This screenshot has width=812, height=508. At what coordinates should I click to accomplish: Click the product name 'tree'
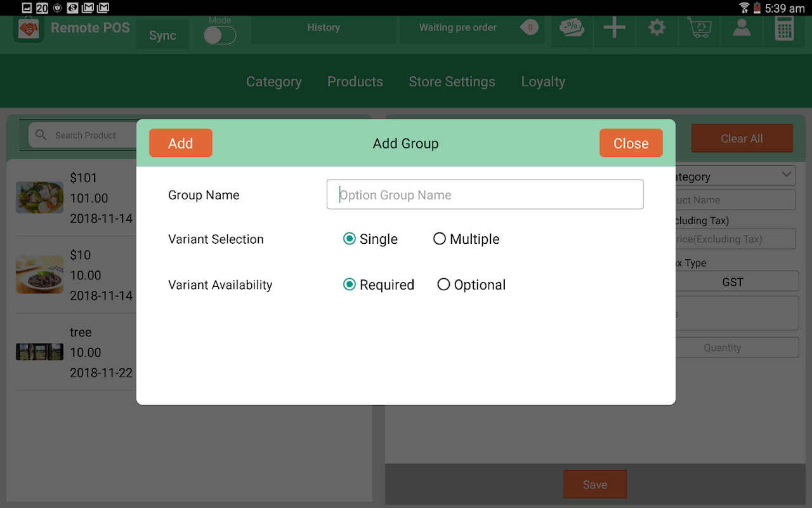click(81, 332)
